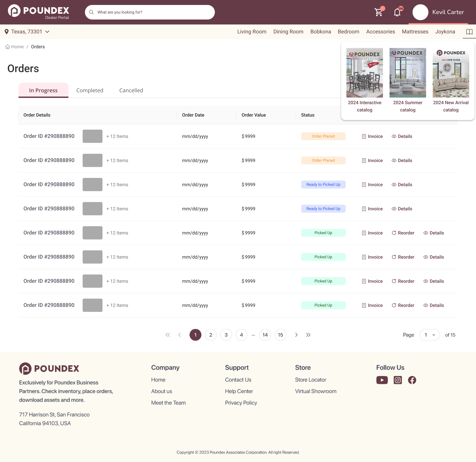
Task: Open 2024 Interactive catalog thumbnail
Action: [365, 73]
